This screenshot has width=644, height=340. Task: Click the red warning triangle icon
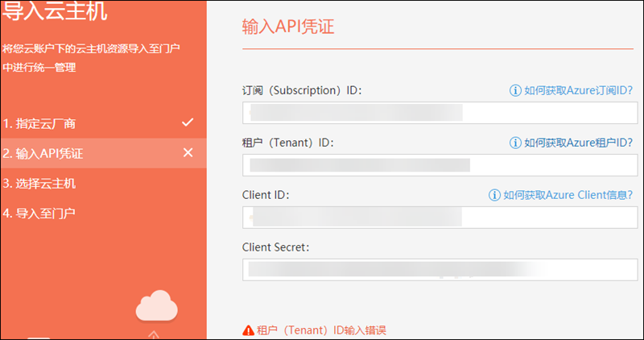pos(248,330)
